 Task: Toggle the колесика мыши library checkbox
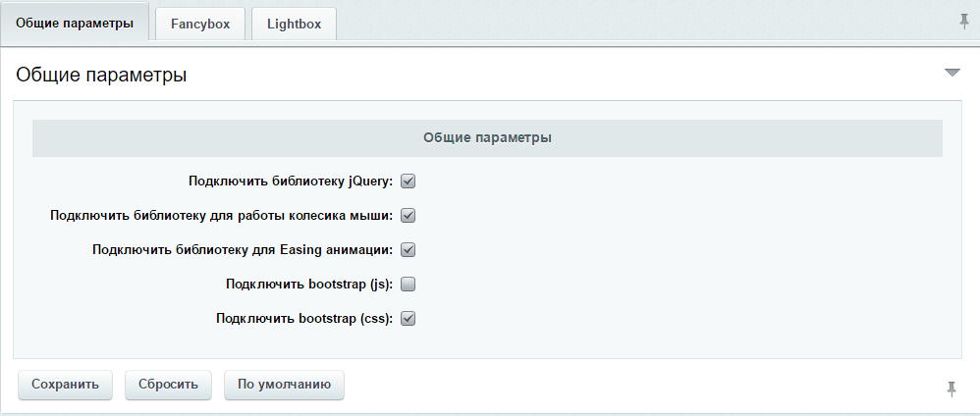tap(408, 216)
